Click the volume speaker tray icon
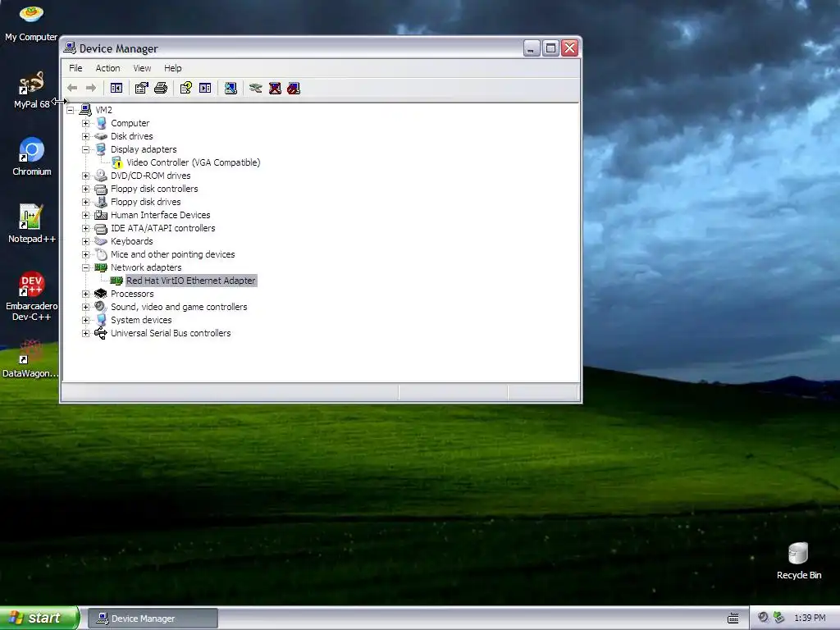Image resolution: width=840 pixels, height=630 pixels. point(764,618)
